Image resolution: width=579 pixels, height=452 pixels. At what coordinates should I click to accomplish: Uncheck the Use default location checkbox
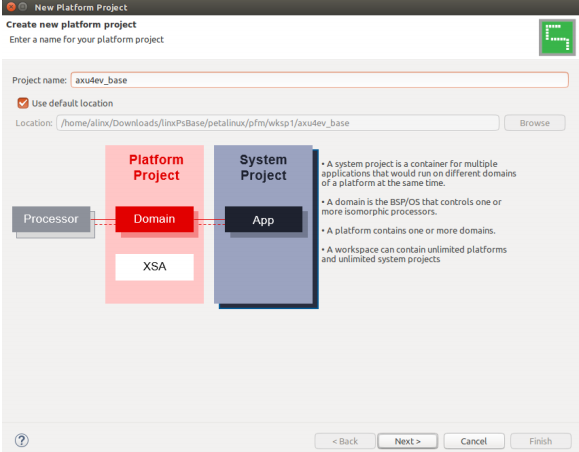[23, 103]
